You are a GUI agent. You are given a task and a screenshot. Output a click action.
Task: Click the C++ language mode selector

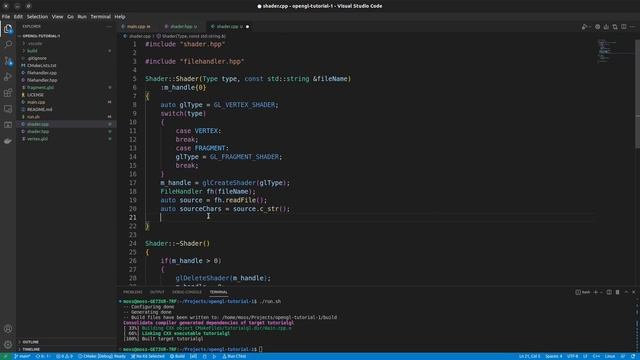(596, 356)
